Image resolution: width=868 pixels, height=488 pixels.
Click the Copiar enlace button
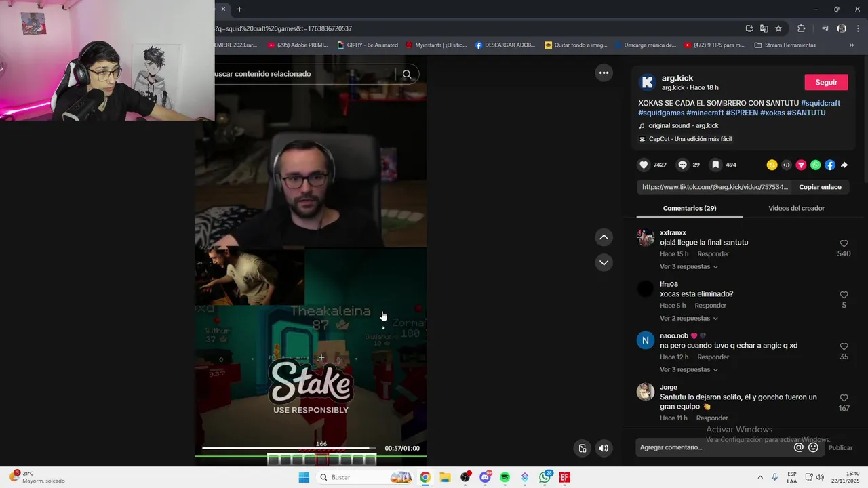click(820, 187)
